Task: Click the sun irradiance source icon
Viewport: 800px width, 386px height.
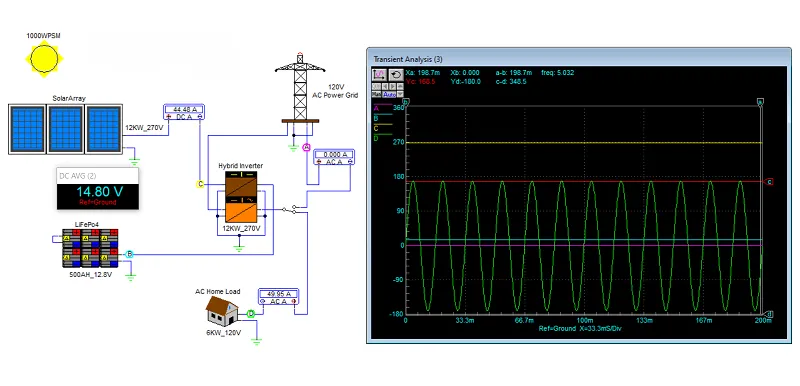Action: click(44, 59)
